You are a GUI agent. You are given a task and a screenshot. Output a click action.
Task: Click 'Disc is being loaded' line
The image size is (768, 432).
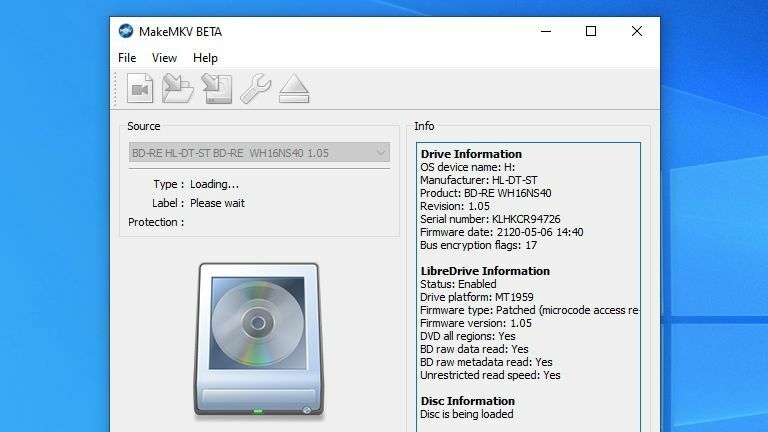467,414
